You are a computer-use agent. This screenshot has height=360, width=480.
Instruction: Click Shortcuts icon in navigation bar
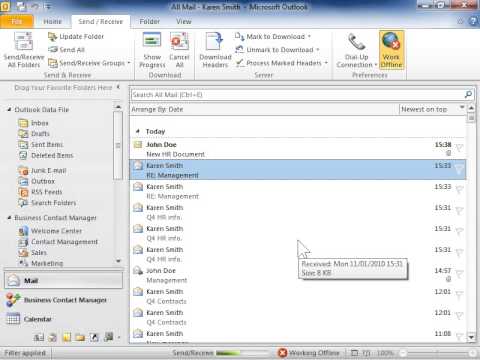94,337
